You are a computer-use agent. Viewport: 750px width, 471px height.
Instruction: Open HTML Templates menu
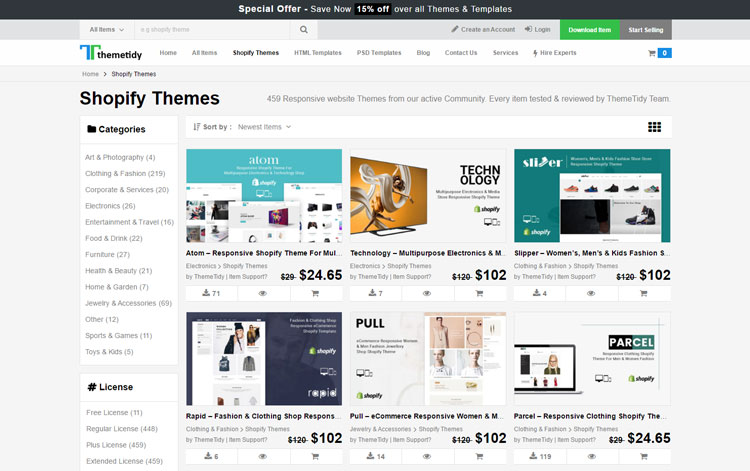318,53
